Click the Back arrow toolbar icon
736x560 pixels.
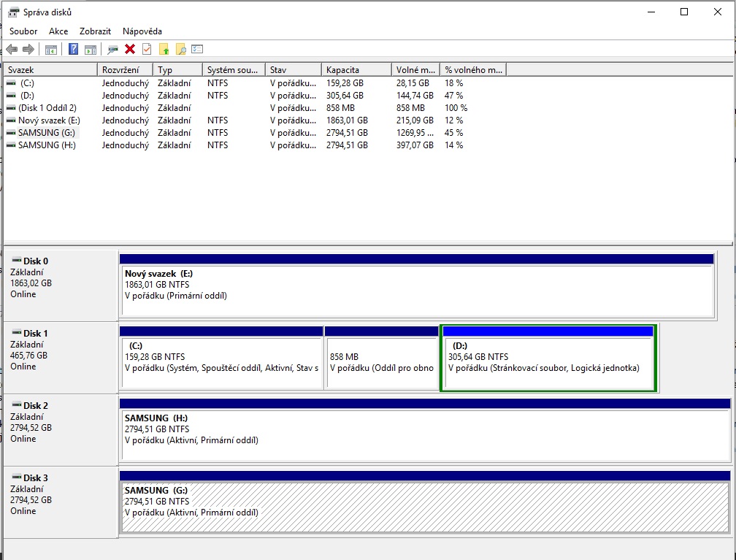tap(12, 50)
